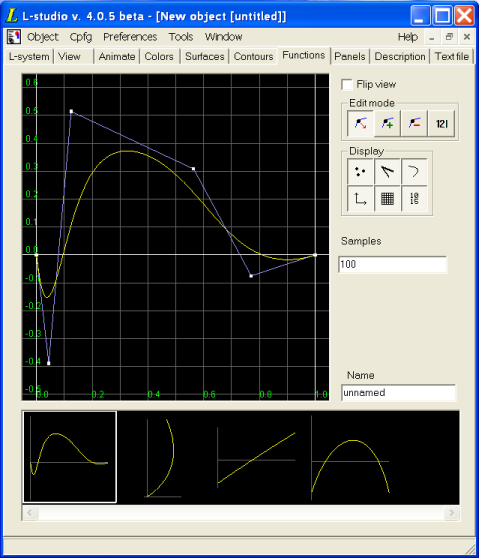
Task: Click the control point at the curve peak
Action: 71,111
